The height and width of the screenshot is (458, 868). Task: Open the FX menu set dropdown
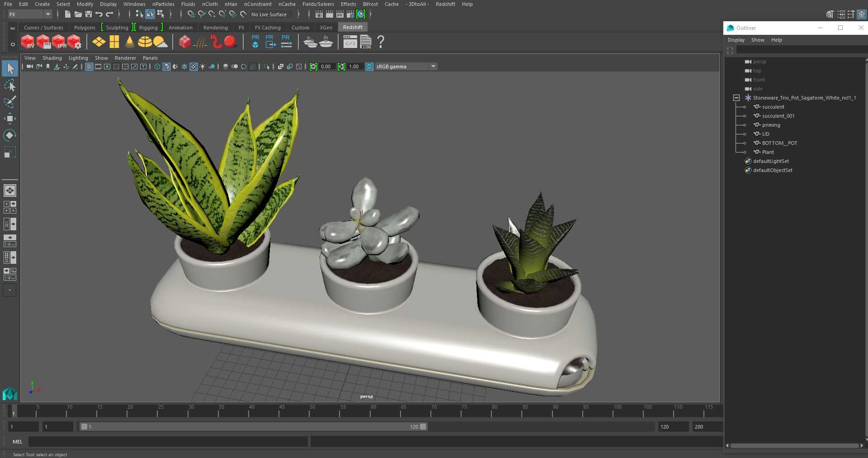pos(30,14)
